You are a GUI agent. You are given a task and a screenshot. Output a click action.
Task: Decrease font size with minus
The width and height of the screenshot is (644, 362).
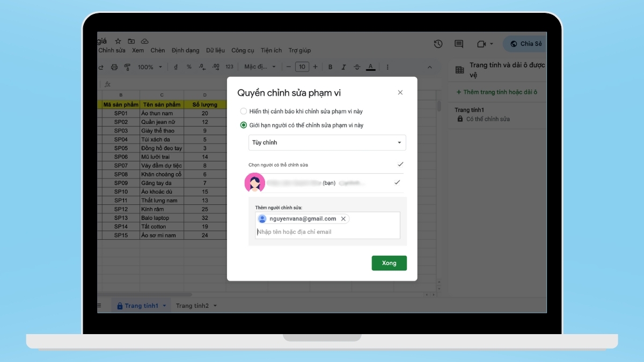pyautogui.click(x=289, y=67)
